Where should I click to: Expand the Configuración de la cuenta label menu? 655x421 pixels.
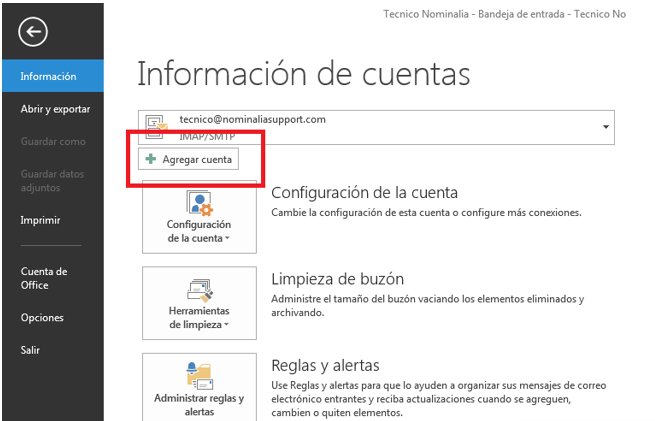point(199,232)
